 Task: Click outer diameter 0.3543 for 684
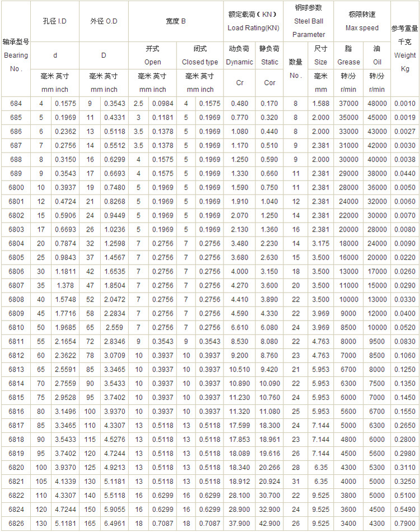tap(115, 104)
